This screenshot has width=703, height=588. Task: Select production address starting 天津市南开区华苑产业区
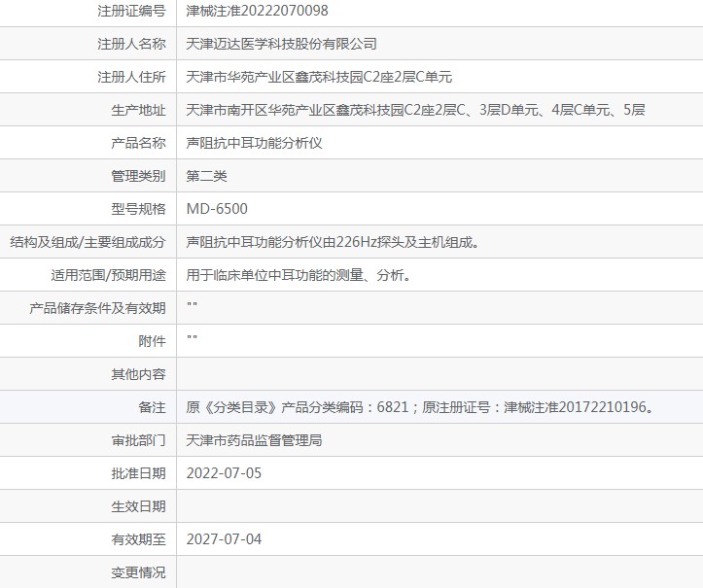pos(415,110)
